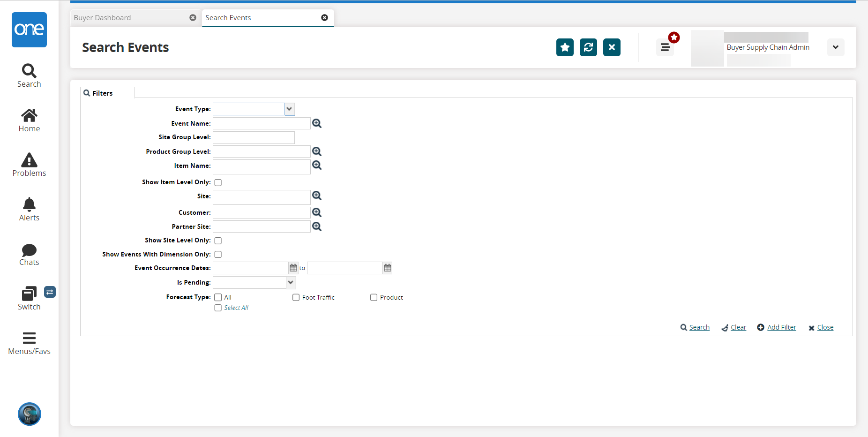Focus the Event Name input field
This screenshot has width=868, height=437.
click(x=262, y=123)
